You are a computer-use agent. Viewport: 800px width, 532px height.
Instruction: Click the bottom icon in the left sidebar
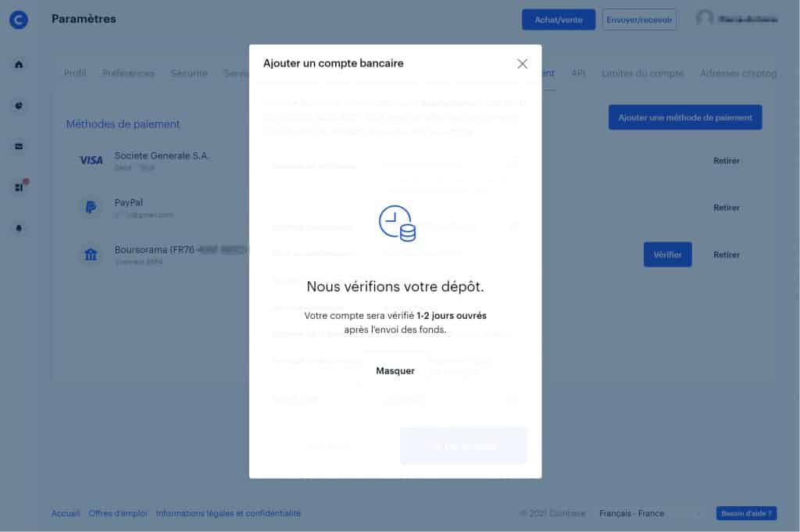tap(19, 228)
